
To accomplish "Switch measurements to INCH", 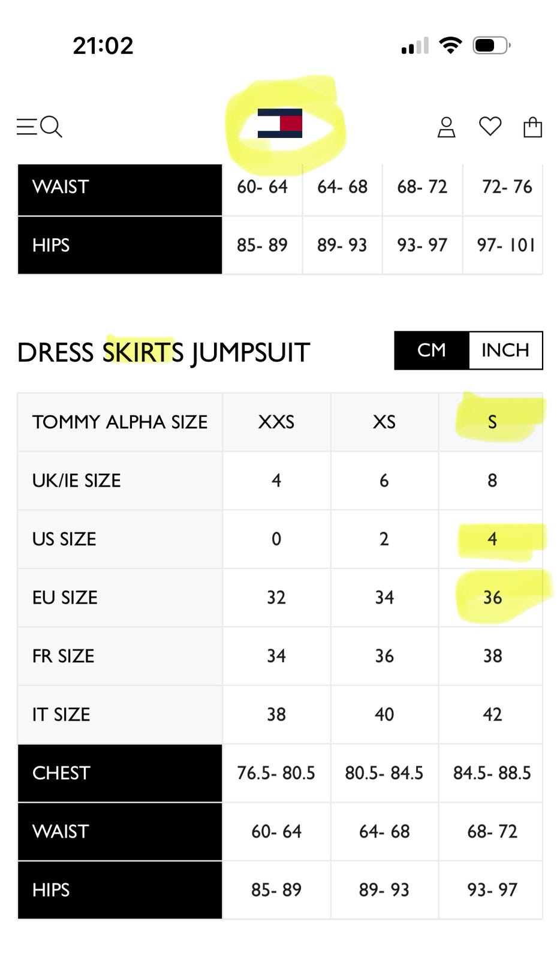I will click(505, 350).
